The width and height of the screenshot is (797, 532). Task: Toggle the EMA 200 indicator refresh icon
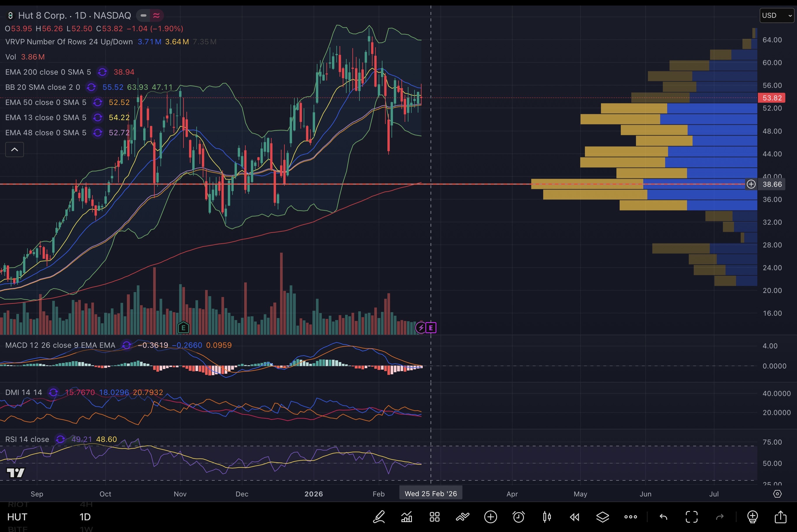coord(102,72)
